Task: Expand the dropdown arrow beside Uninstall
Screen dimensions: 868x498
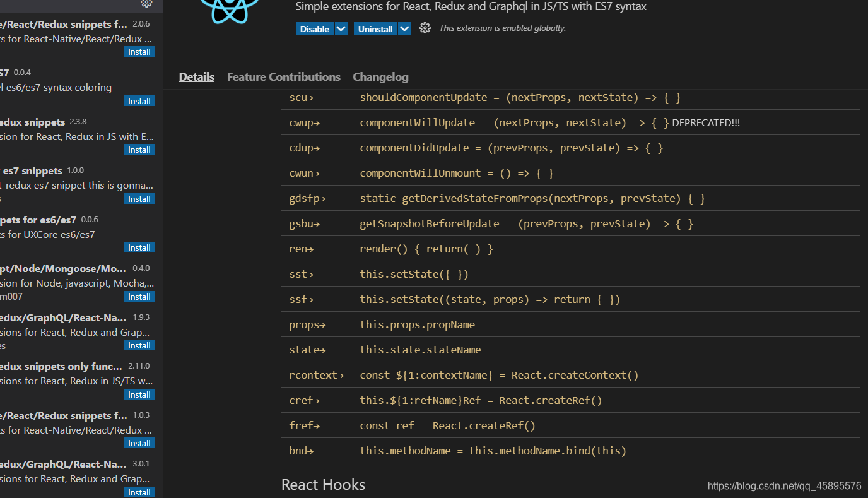Action: click(404, 29)
